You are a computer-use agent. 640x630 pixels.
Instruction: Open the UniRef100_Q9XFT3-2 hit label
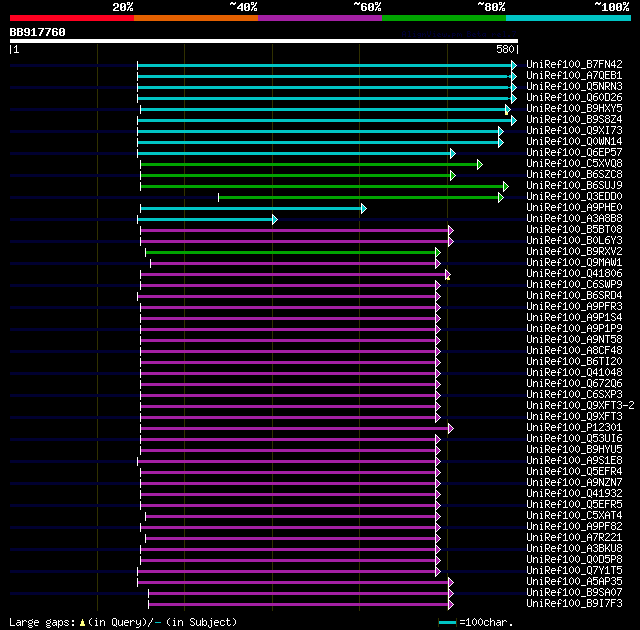[x=580, y=405]
